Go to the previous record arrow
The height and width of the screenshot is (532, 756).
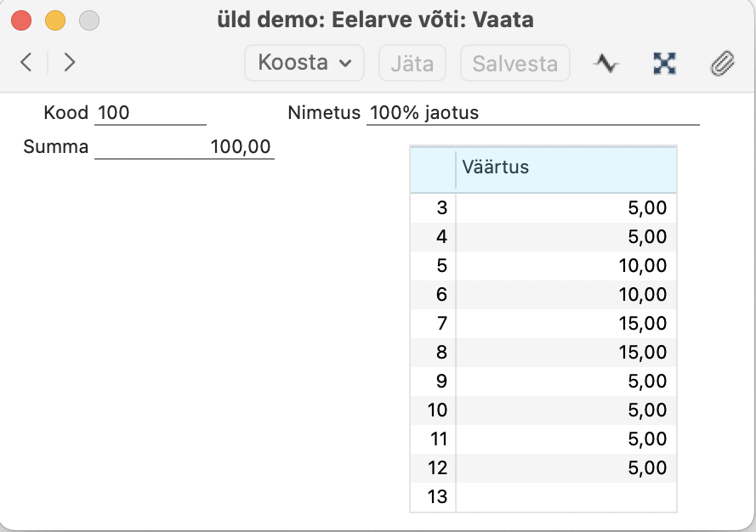[x=26, y=62]
